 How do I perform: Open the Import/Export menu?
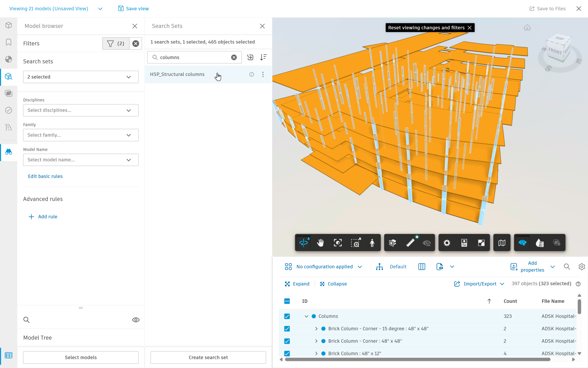click(479, 284)
